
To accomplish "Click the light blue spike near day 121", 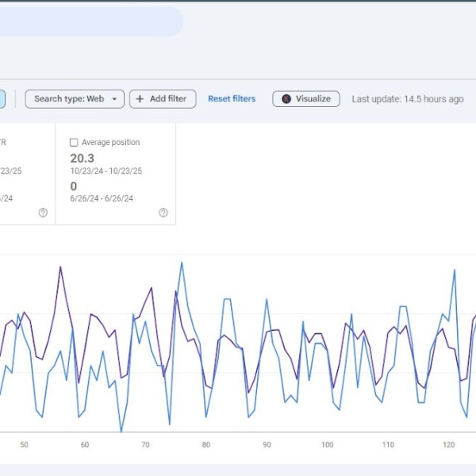I will tap(454, 270).
